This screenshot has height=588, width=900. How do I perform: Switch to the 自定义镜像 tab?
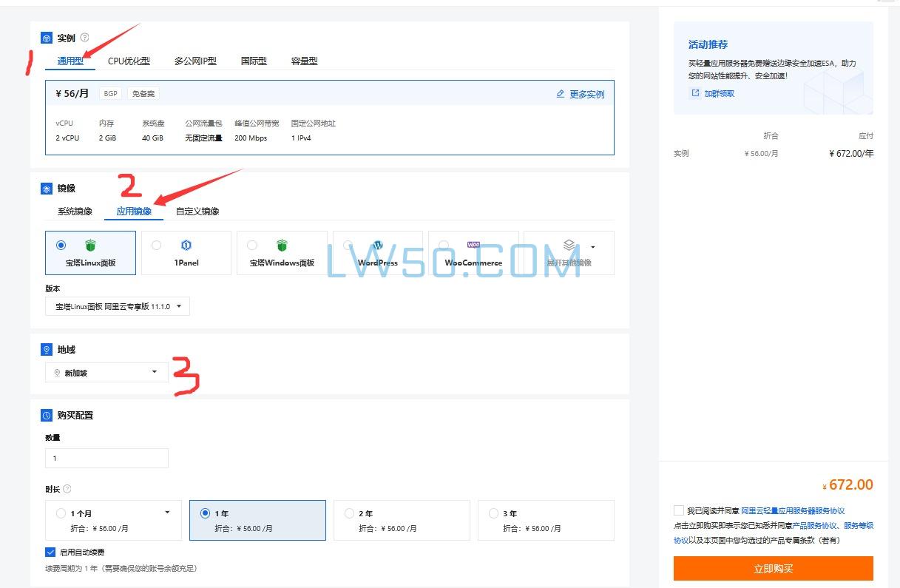point(197,211)
